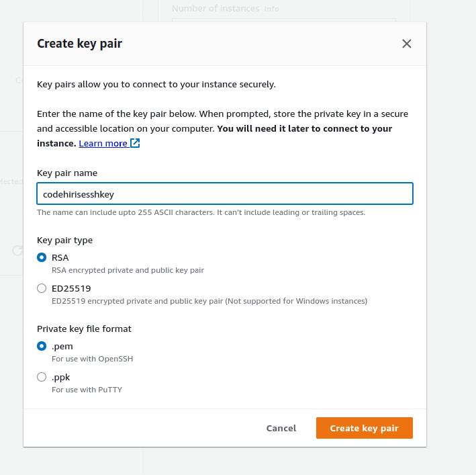Click the external link icon beside Learn more
The image size is (476, 475).
click(x=135, y=143)
